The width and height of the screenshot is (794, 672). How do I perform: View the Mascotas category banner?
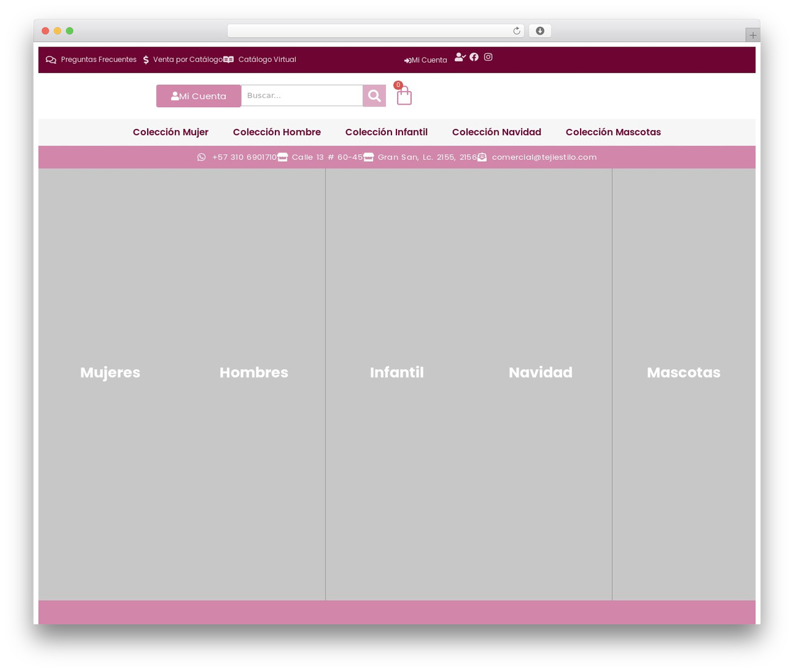click(684, 384)
